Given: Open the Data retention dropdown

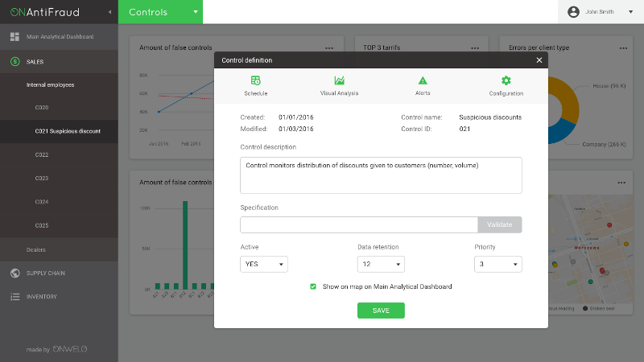Looking at the screenshot, I should pyautogui.click(x=381, y=264).
